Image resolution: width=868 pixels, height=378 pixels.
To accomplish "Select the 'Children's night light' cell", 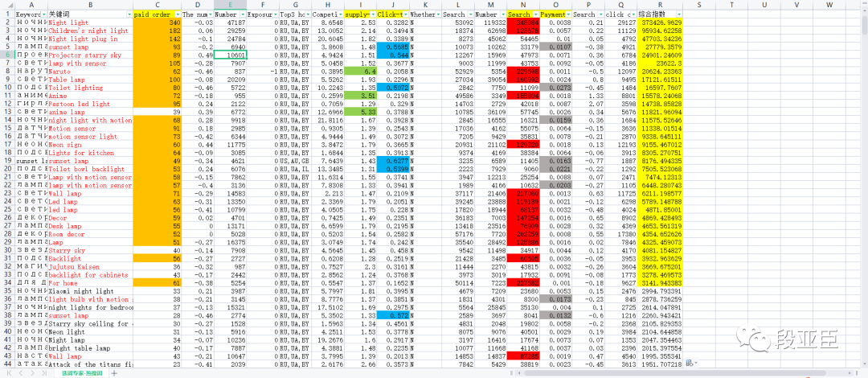I will pyautogui.click(x=90, y=31).
